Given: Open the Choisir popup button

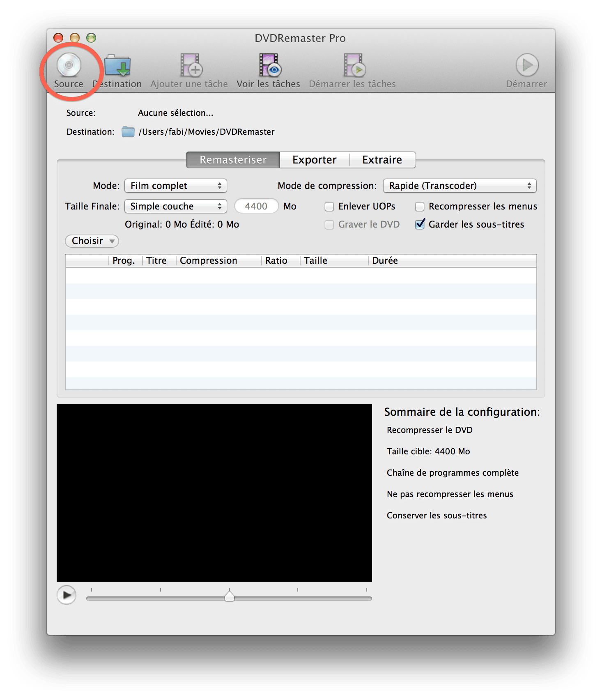Looking at the screenshot, I should click(92, 241).
